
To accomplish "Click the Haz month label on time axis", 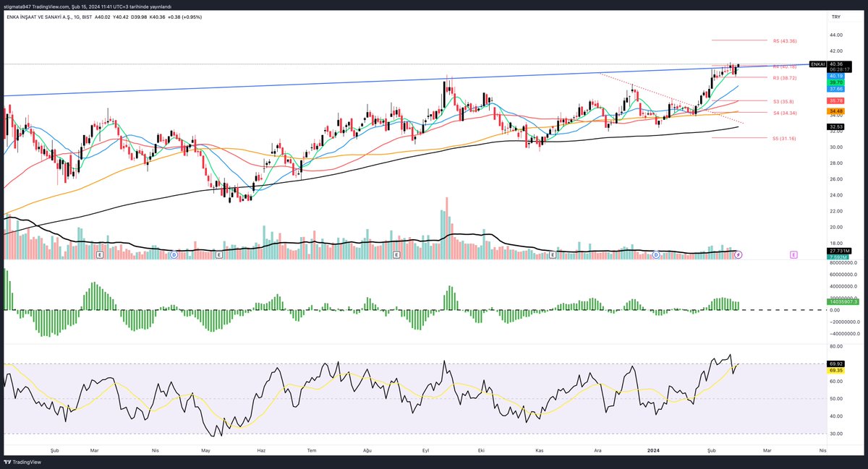I will (x=261, y=449).
